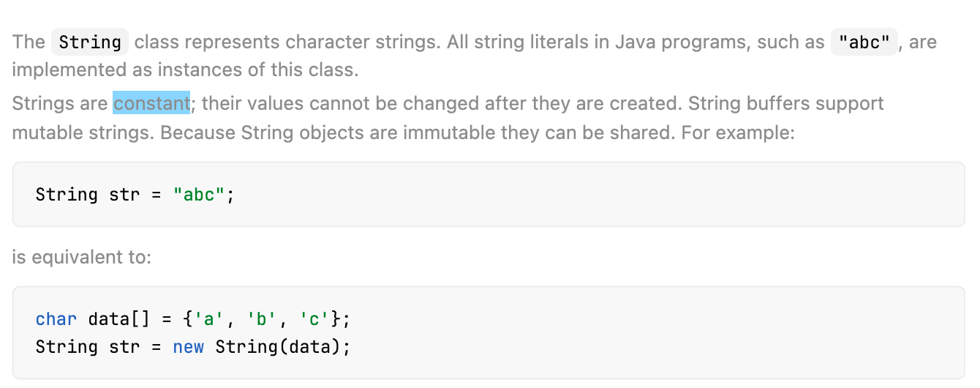
Task: Click str variable in the first code block
Action: point(125,195)
